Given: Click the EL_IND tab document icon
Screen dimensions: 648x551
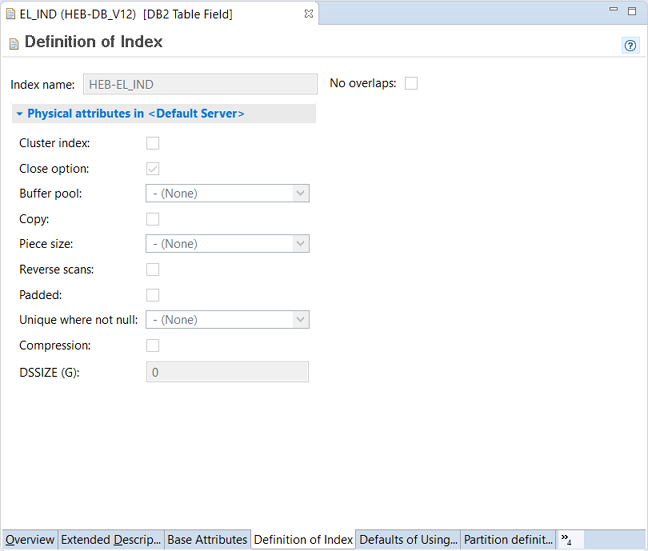Looking at the screenshot, I should (11, 15).
